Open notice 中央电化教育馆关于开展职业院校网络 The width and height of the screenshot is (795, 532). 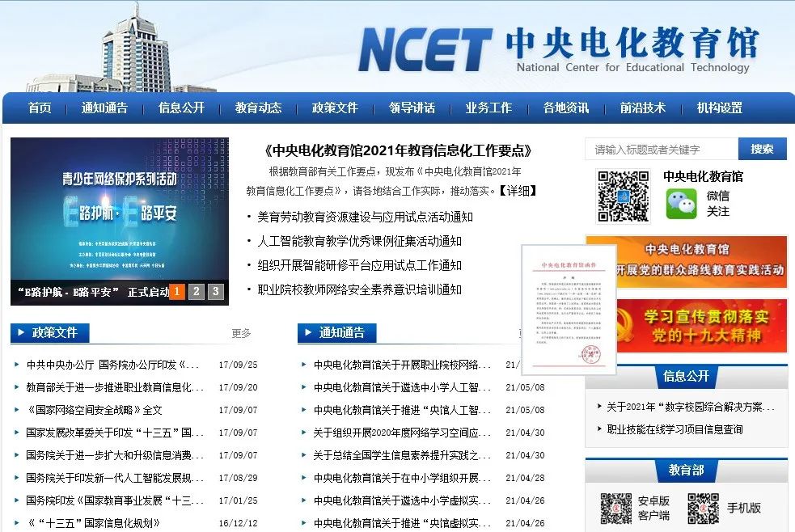pyautogui.click(x=402, y=365)
